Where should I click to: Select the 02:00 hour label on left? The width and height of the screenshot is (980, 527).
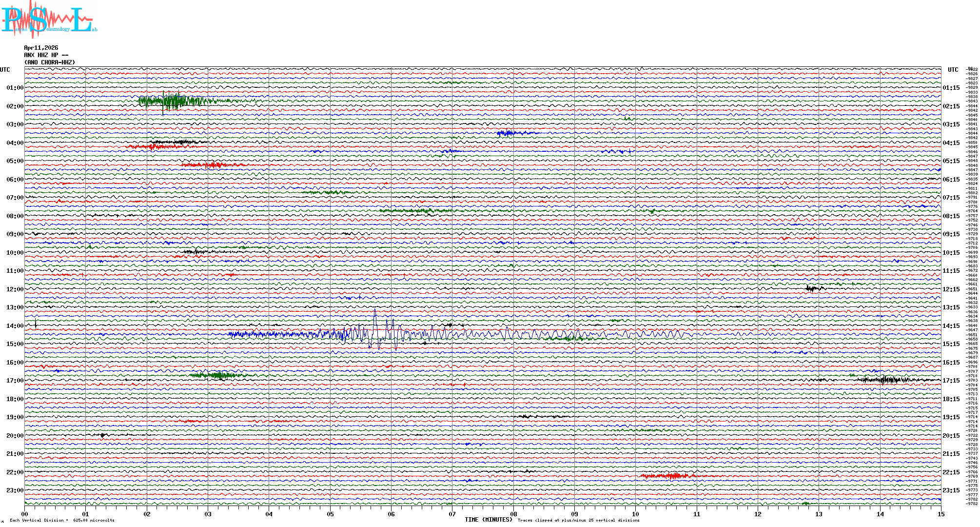point(15,106)
